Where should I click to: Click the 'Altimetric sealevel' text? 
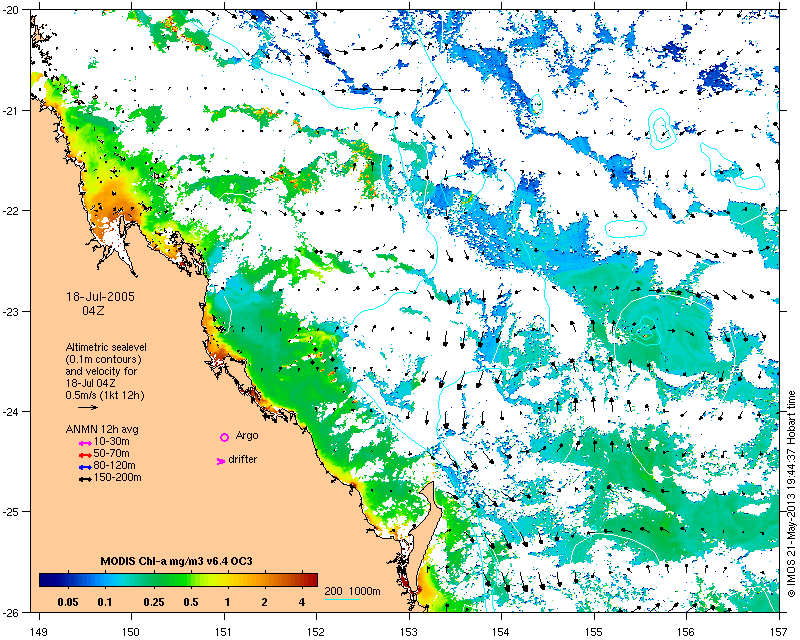(x=106, y=347)
